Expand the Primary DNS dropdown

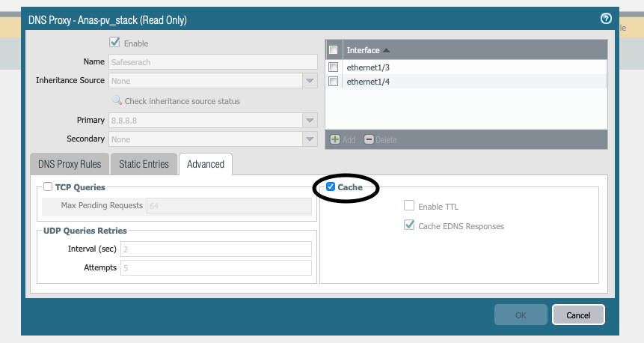[310, 120]
